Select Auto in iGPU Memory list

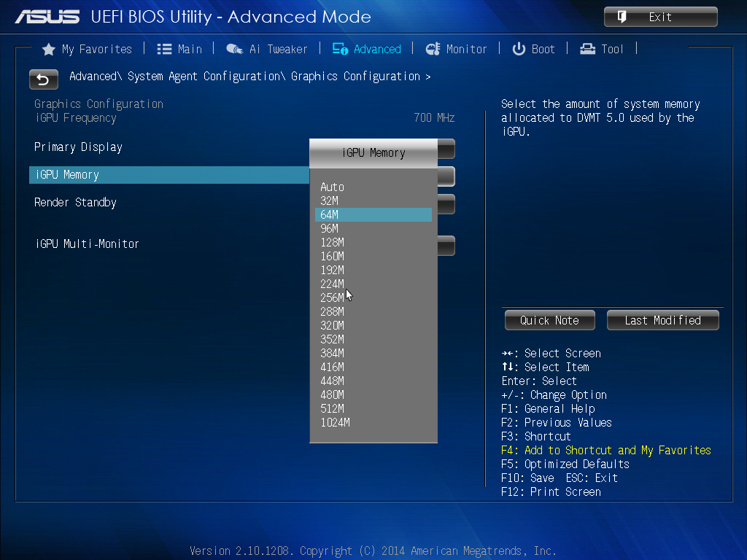click(373, 187)
